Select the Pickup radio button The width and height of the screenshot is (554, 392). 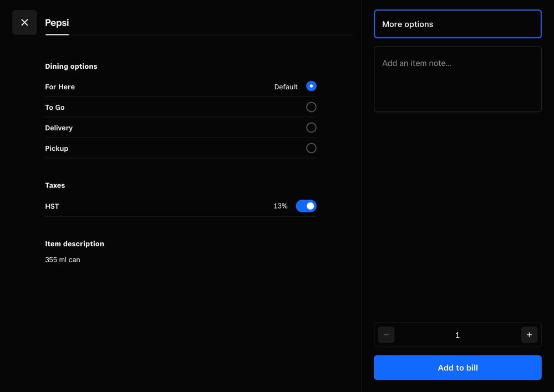tap(311, 148)
